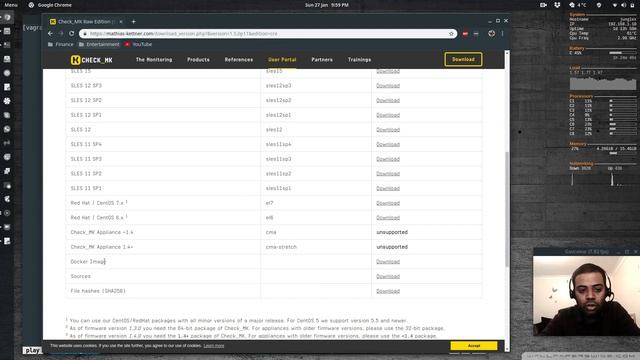Click the 'Check_MK Appliance <1.4' label
Viewport: 640px width, 360px height.
102,232
